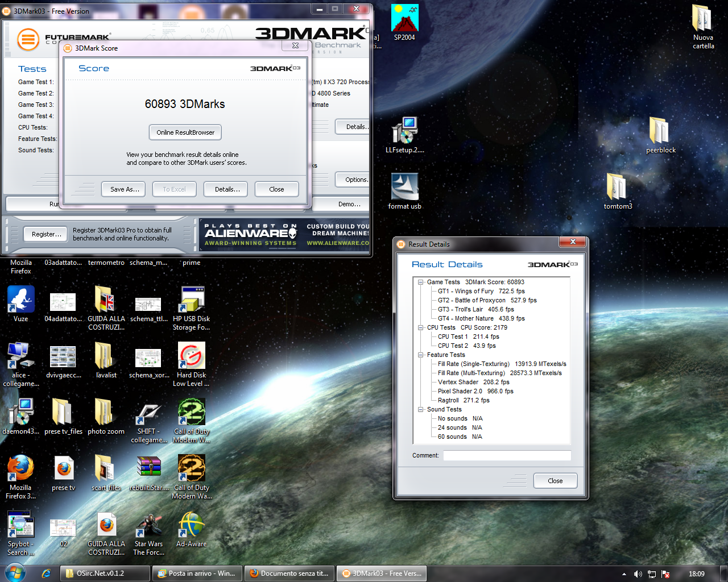Select the CPU Test 1 row

coord(468,336)
